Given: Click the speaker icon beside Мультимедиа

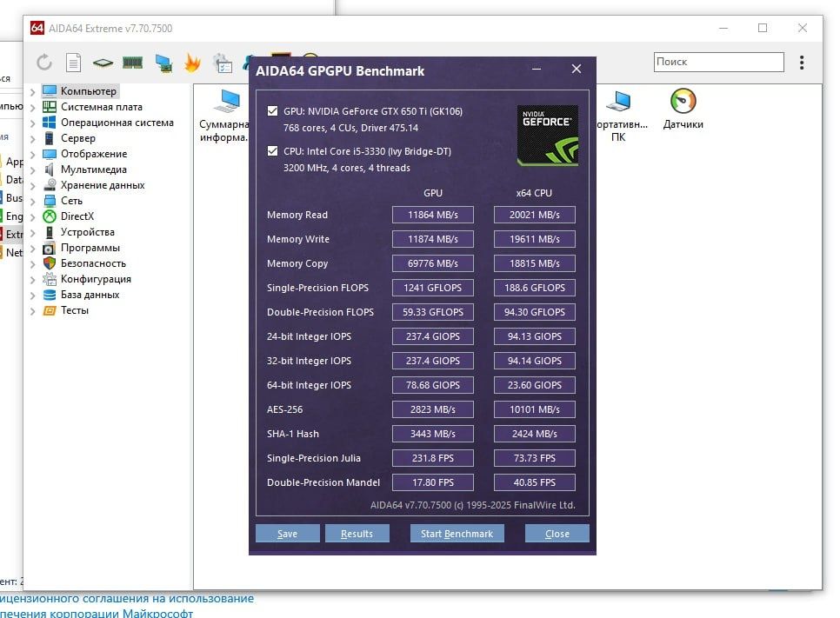Looking at the screenshot, I should coord(50,169).
